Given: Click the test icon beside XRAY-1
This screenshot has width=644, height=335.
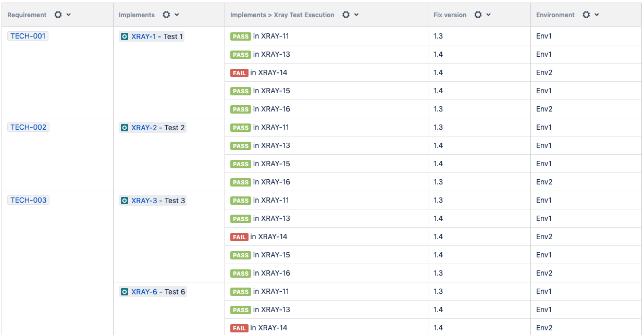Looking at the screenshot, I should (x=125, y=36).
